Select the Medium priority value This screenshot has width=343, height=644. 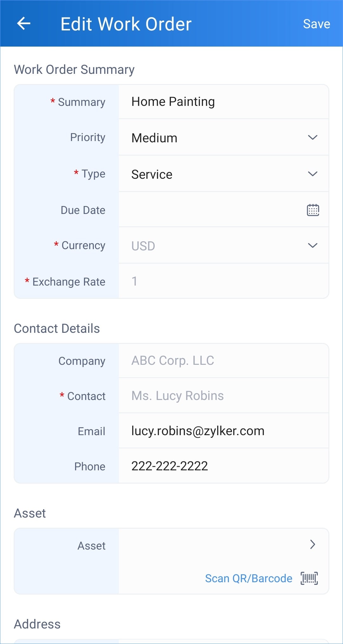click(x=154, y=138)
